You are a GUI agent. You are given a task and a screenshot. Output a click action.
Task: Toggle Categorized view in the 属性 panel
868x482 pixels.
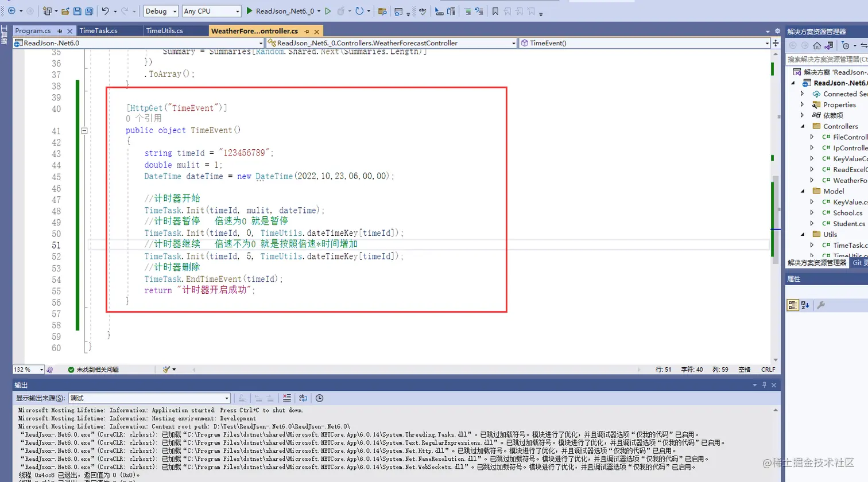(793, 305)
